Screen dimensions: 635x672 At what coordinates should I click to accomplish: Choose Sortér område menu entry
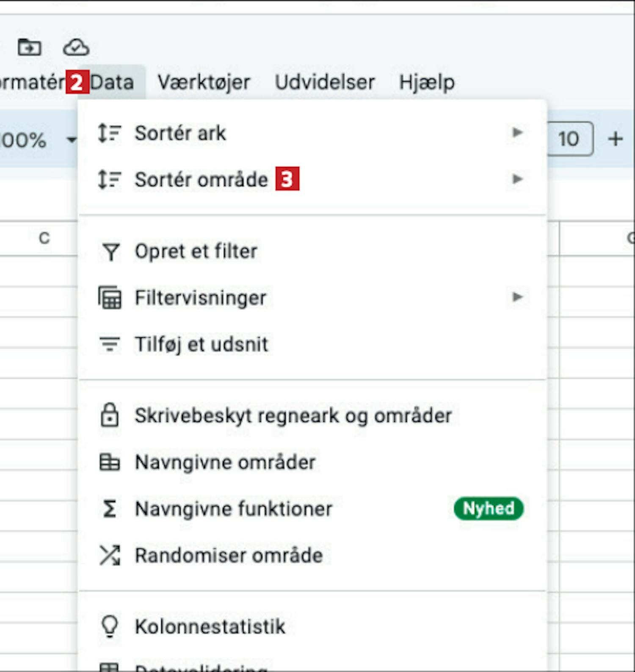pyautogui.click(x=312, y=180)
